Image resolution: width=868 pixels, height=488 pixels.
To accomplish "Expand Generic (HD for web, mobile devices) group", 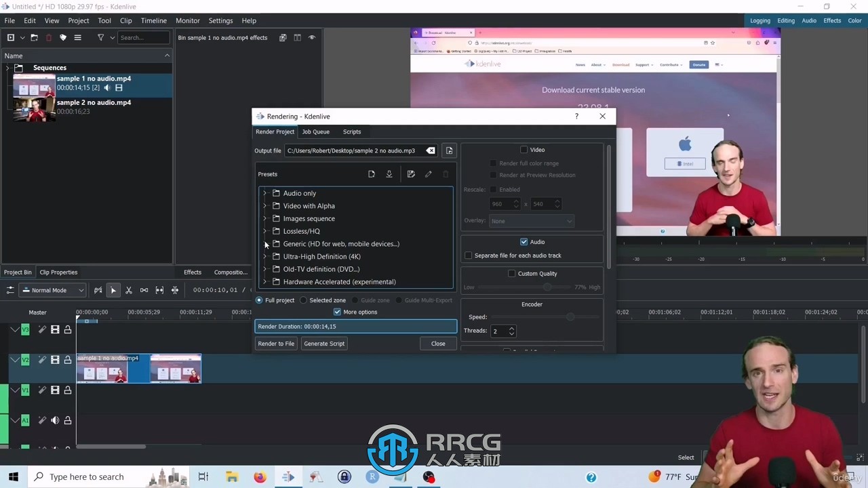I will [264, 244].
